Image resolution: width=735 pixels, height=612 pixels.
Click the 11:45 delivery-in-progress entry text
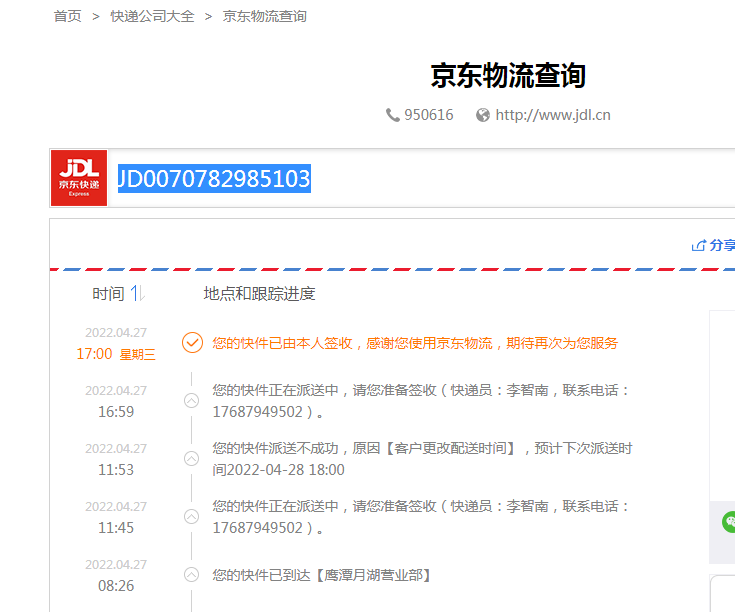tap(421, 517)
